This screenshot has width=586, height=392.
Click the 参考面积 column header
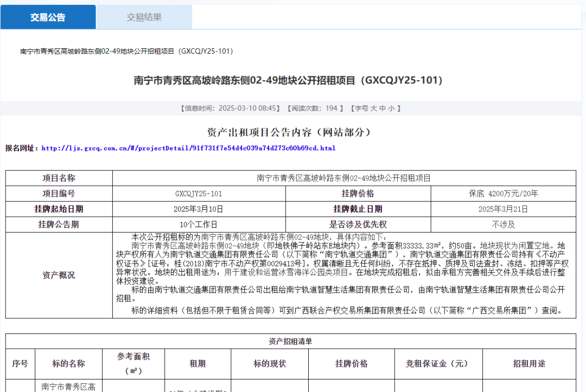(133, 364)
